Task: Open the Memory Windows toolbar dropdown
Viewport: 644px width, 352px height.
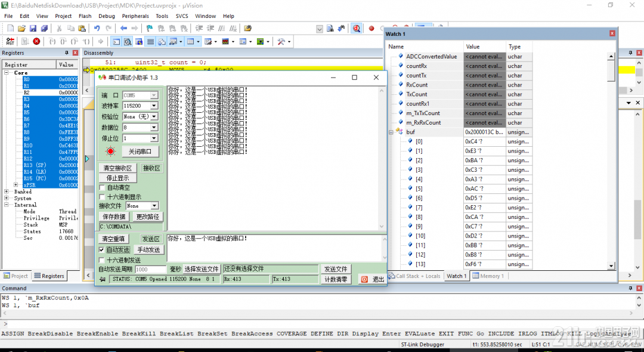Action: [199, 42]
